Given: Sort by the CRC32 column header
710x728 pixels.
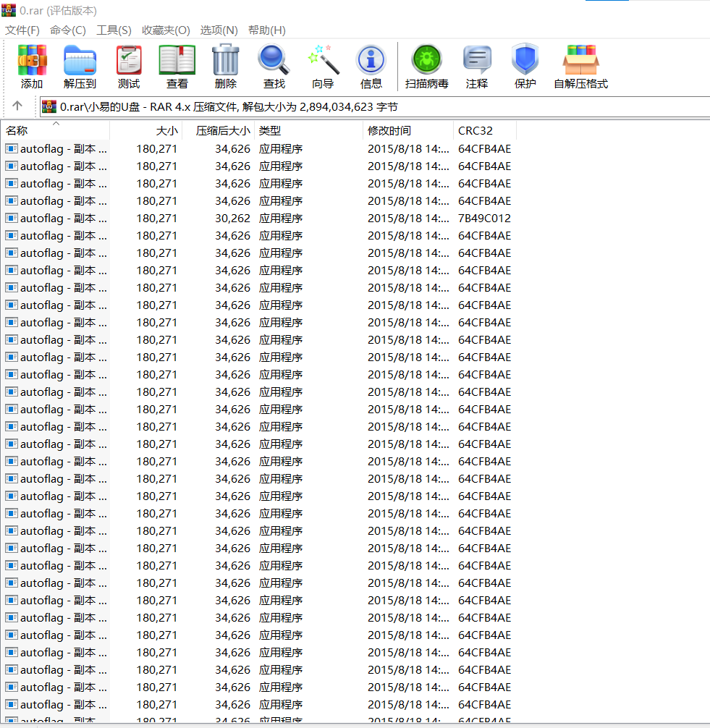Looking at the screenshot, I should pos(476,131).
